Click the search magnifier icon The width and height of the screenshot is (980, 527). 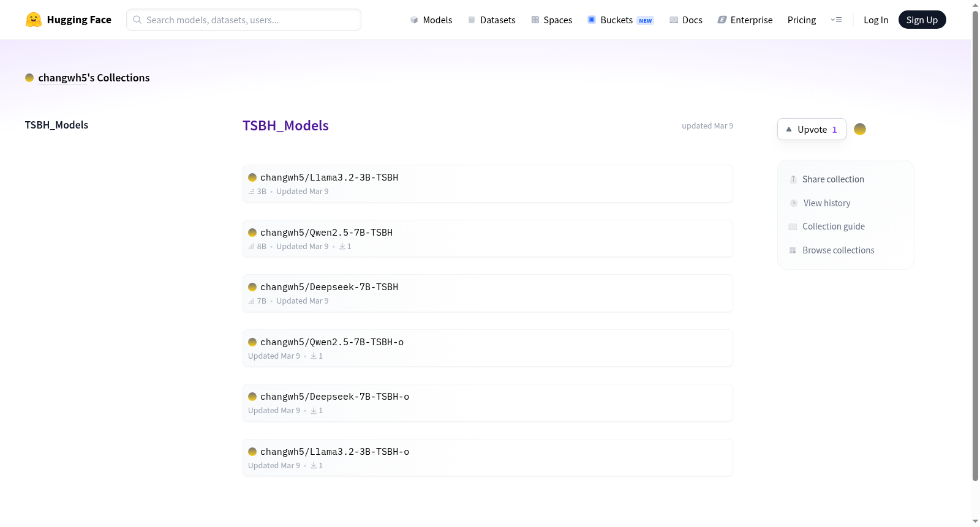pos(137,20)
